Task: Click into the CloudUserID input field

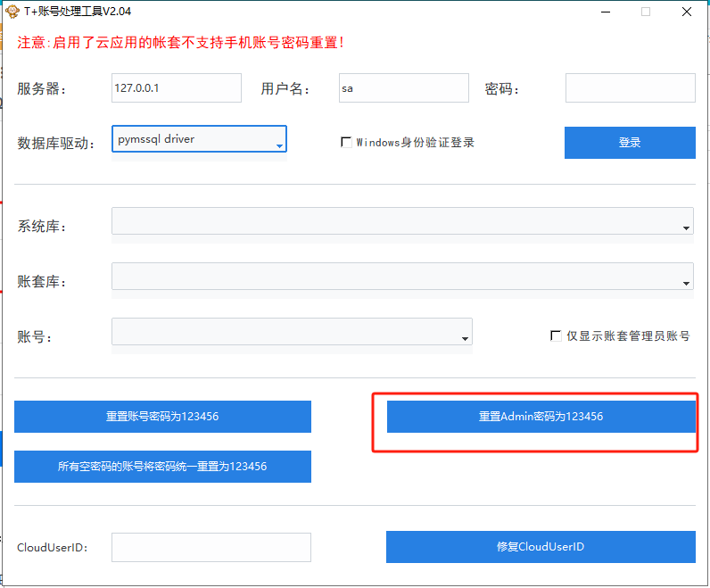Action: pos(211,547)
